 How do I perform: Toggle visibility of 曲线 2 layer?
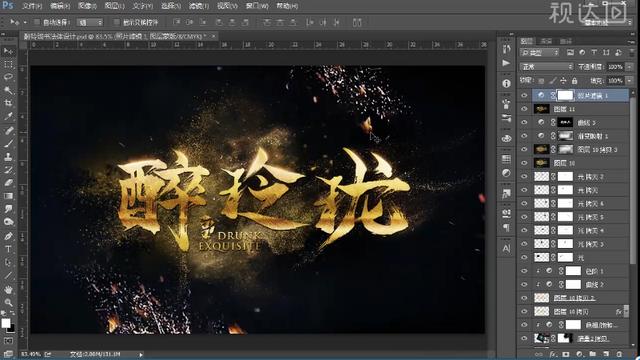(x=524, y=284)
